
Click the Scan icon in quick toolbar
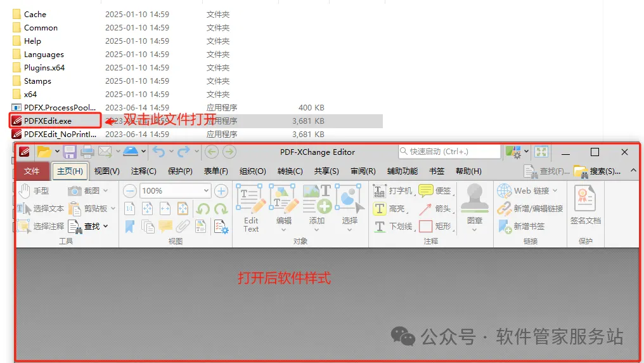point(131,152)
